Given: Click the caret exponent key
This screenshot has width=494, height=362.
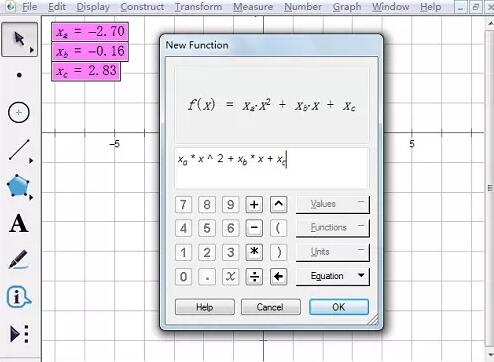Looking at the screenshot, I should [278, 204].
